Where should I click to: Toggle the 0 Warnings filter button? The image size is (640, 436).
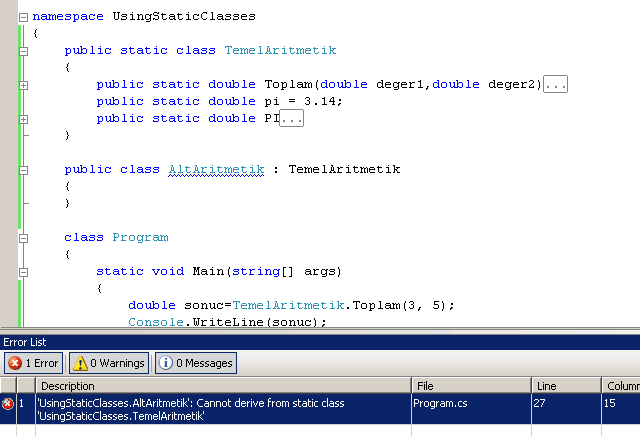click(108, 363)
